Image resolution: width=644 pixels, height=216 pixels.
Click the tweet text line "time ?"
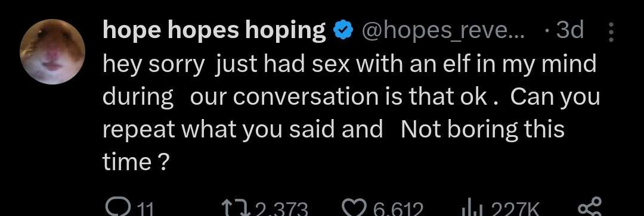tap(135, 163)
